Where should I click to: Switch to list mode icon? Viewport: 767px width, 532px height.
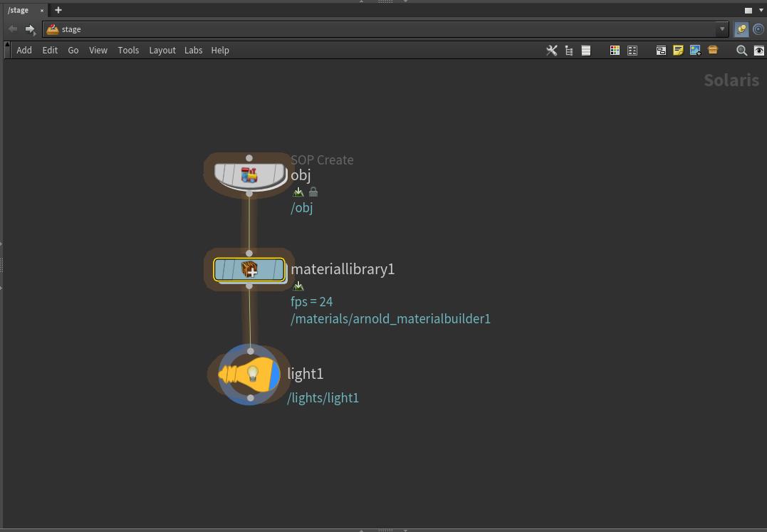click(586, 51)
